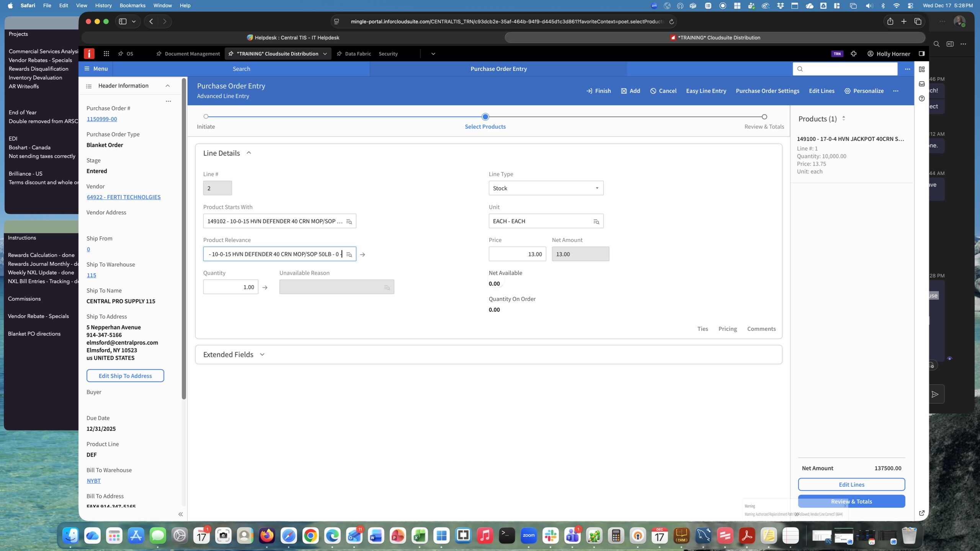This screenshot has width=980, height=551.
Task: Open the Unit lookup icon
Action: pos(596,221)
